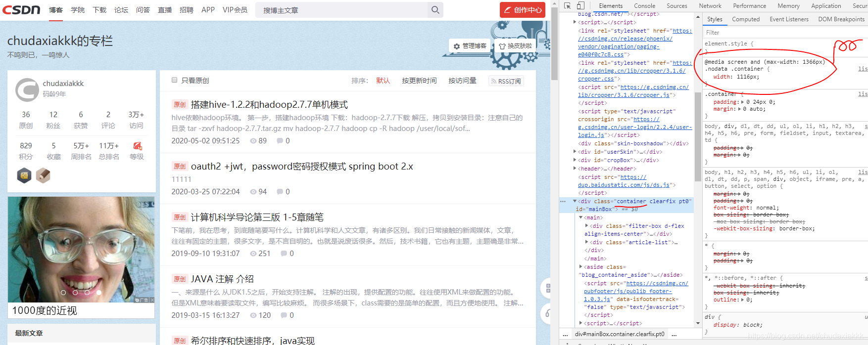This screenshot has width=868, height=345.
Task: Select 学院 in the CSDN nav bar
Action: click(78, 10)
